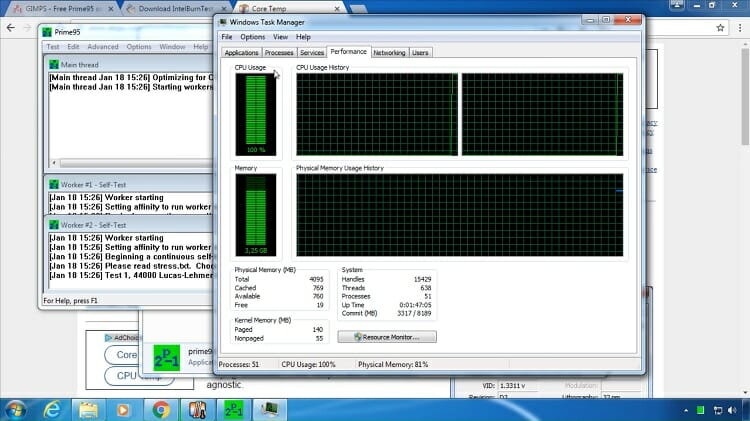Screen dimensions: 750x421
Task: Open Prime95's Advanced menu
Action: [x=103, y=47]
